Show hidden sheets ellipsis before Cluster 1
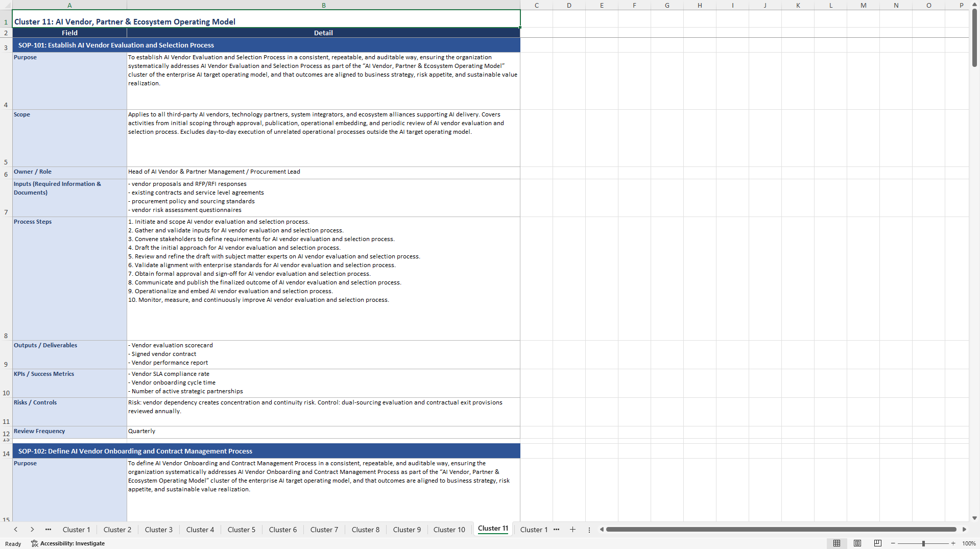The height and width of the screenshot is (549, 980). coord(48,530)
